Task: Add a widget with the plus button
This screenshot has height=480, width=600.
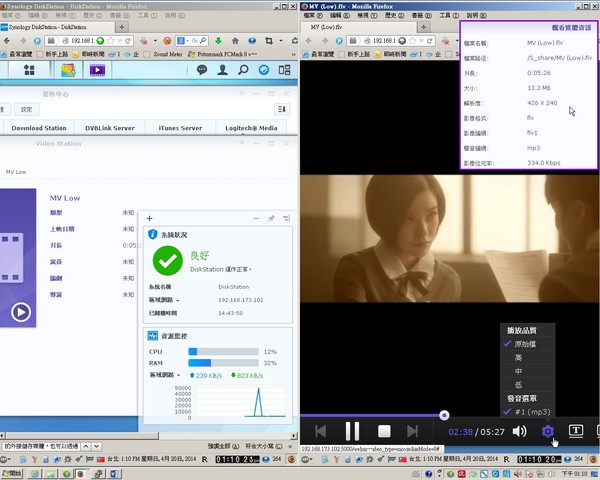Action: 149,218
